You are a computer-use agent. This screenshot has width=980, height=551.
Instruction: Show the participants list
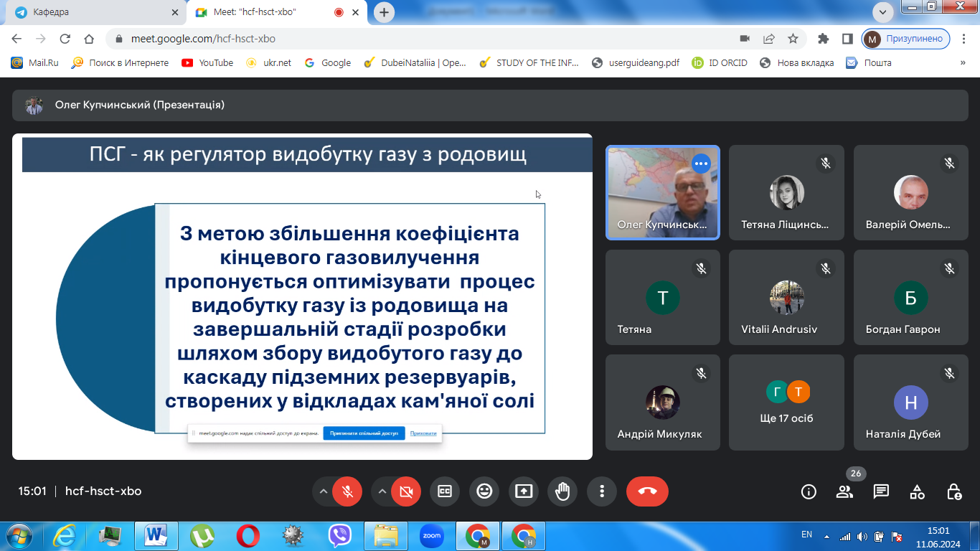coord(844,491)
